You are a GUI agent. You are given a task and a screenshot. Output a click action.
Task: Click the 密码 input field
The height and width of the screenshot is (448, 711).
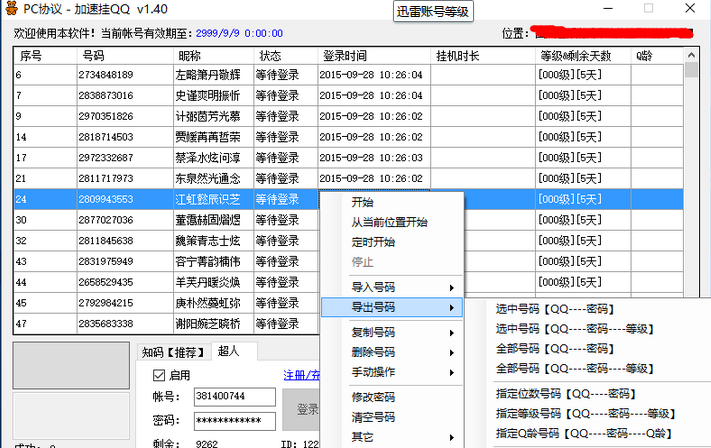[x=234, y=421]
